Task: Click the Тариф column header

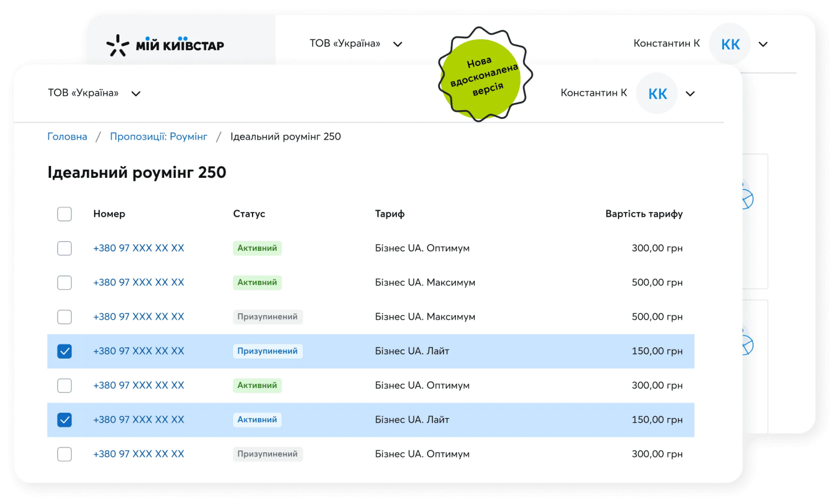Action: [390, 214]
